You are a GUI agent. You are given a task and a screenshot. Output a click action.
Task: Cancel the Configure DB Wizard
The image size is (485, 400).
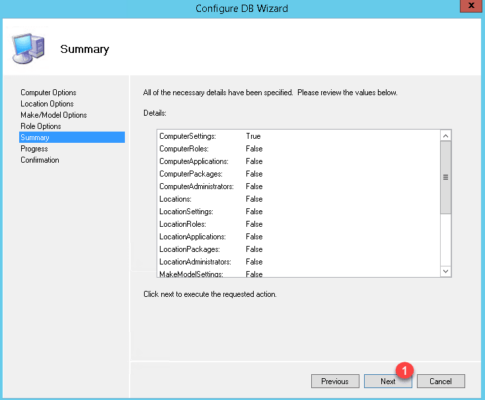(441, 381)
